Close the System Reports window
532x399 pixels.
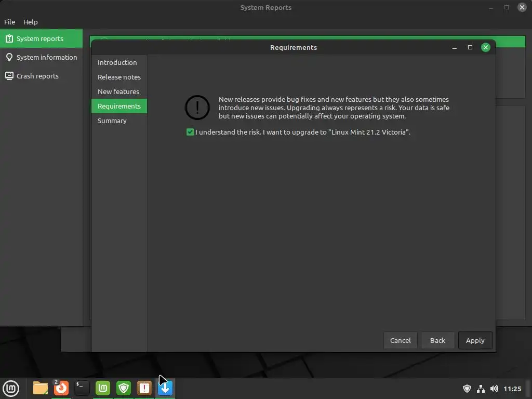click(x=522, y=7)
